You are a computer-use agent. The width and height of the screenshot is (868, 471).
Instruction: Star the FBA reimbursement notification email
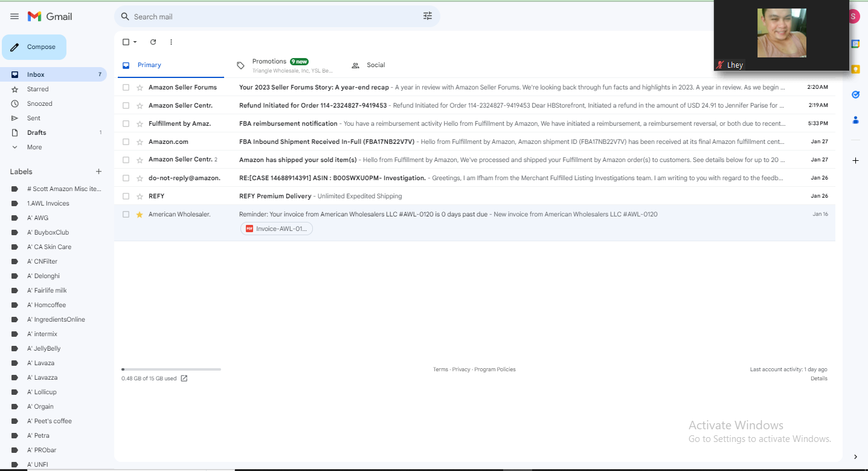[140, 123]
